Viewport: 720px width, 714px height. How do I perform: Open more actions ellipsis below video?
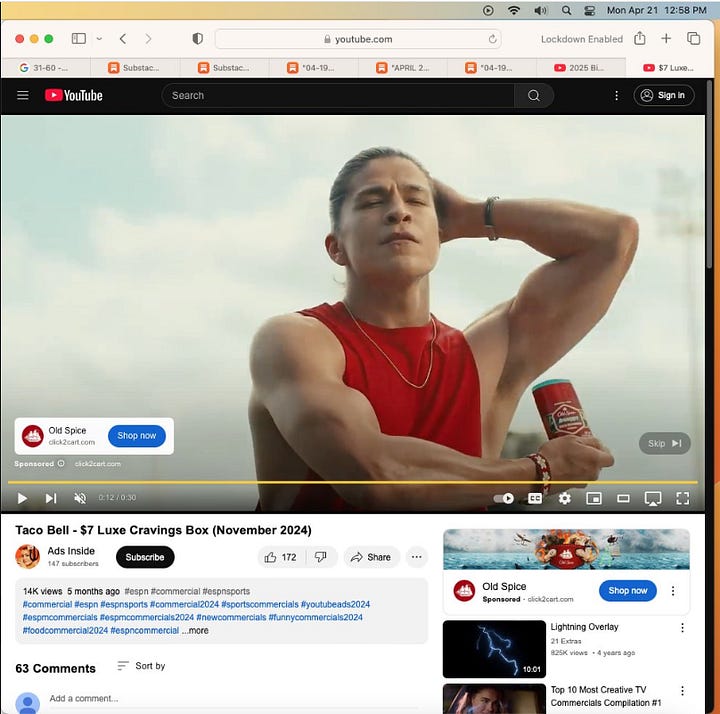(416, 557)
